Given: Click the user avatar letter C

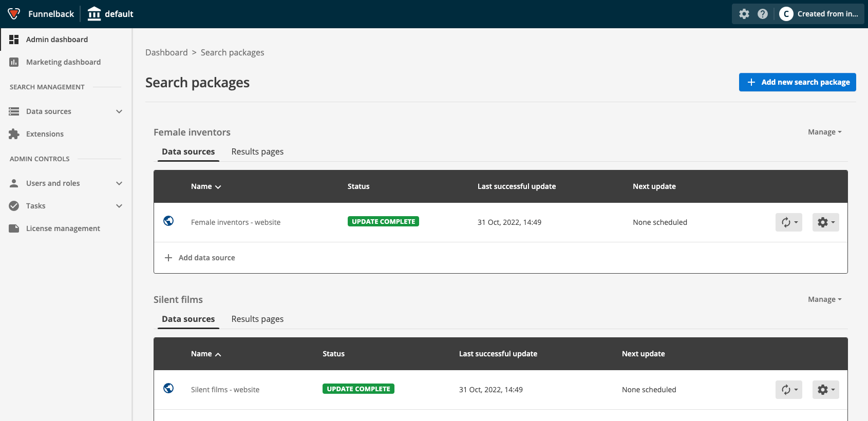Looking at the screenshot, I should tap(786, 14).
